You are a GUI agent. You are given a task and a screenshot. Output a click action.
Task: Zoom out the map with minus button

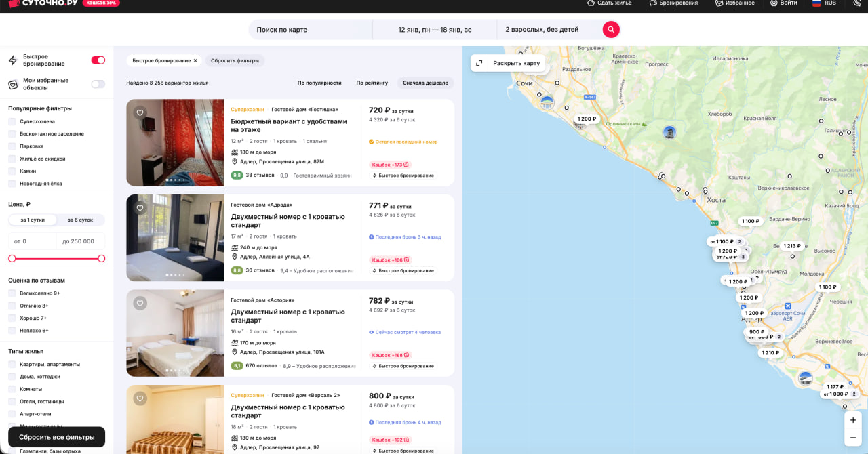853,438
